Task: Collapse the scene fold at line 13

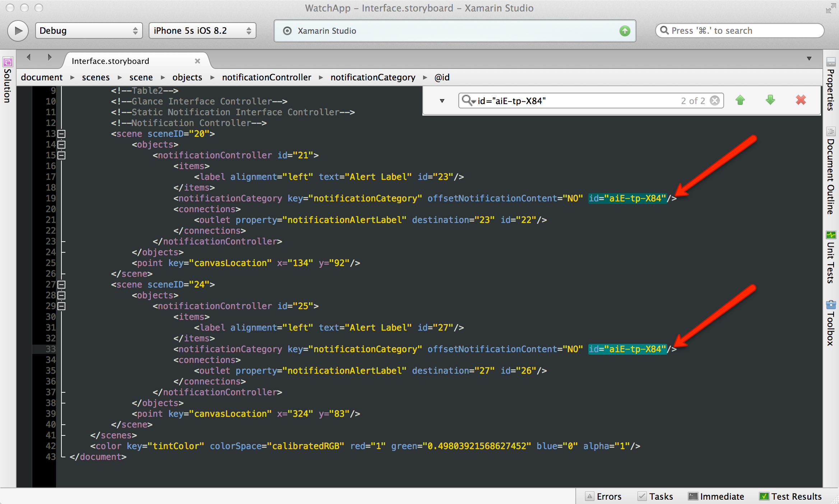Action: point(62,134)
